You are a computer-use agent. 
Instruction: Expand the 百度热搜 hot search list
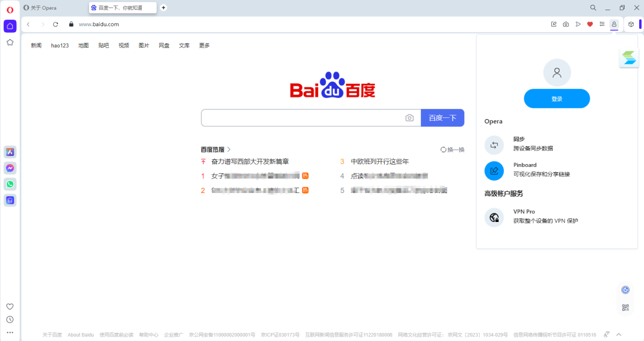pos(214,149)
